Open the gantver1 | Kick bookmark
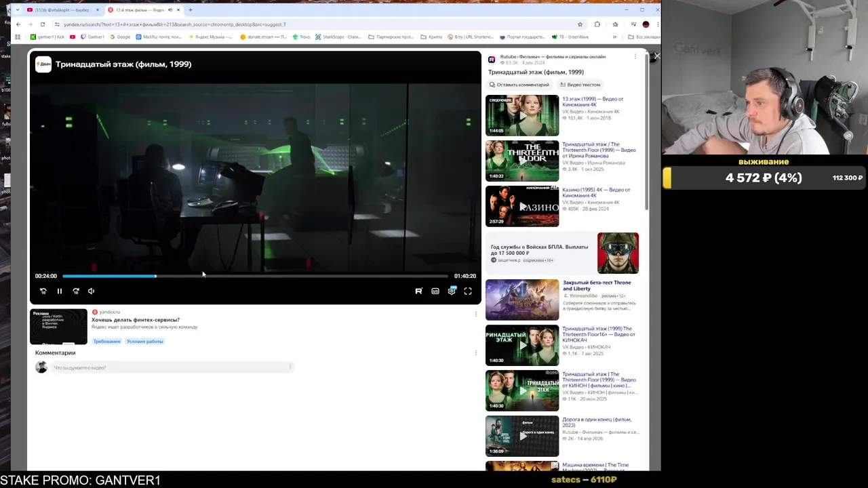The image size is (868, 488). 47,37
